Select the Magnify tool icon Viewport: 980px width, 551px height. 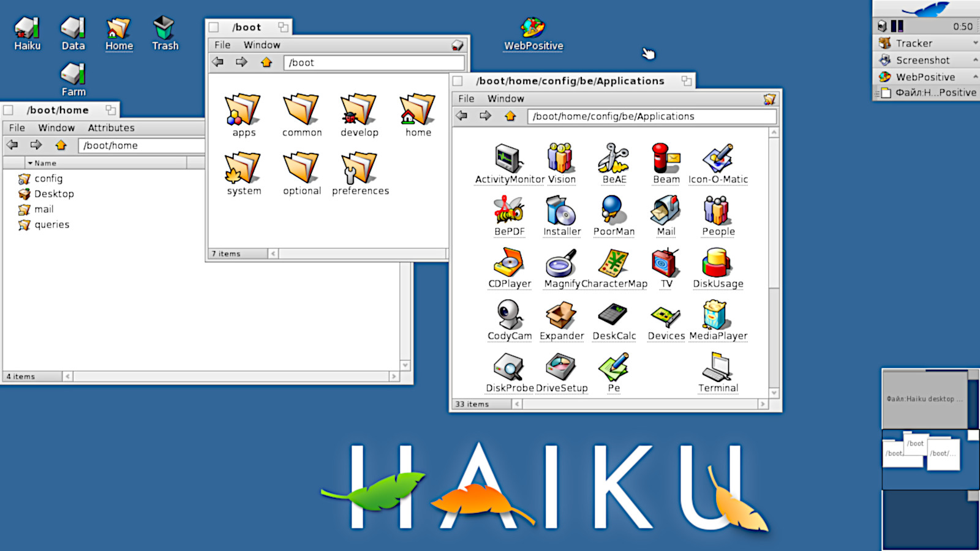(561, 263)
